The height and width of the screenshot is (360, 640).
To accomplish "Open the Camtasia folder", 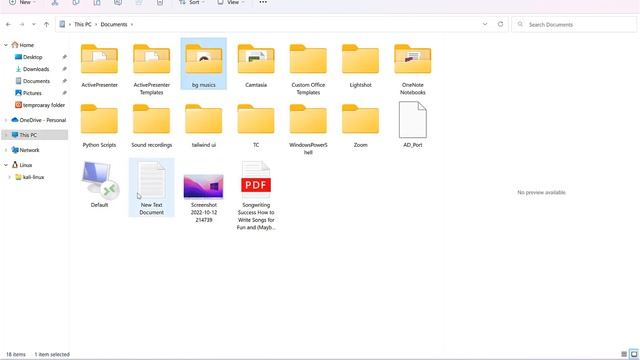I will coord(256,66).
